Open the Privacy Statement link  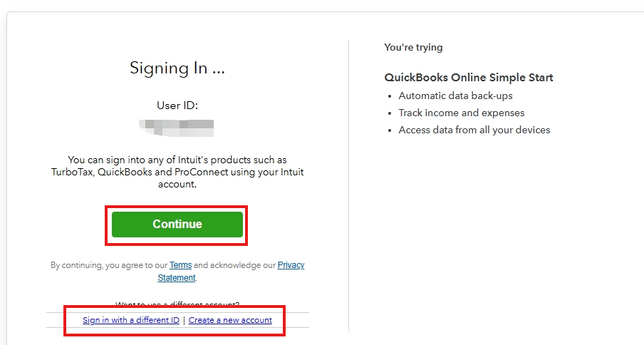tap(291, 265)
